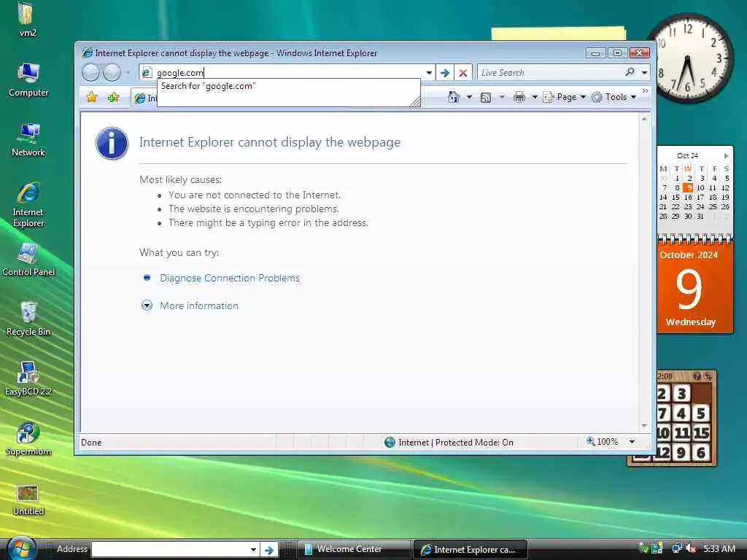747x560 pixels.
Task: Select the Control Panel desktop icon
Action: tap(28, 260)
